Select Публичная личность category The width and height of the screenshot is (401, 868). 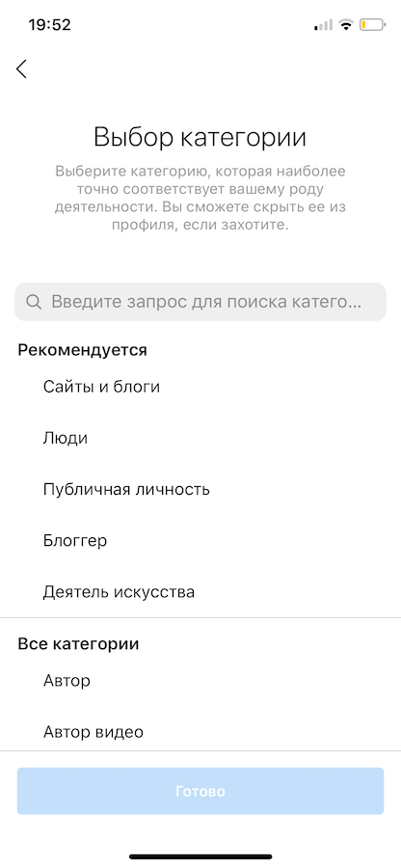pos(200,490)
